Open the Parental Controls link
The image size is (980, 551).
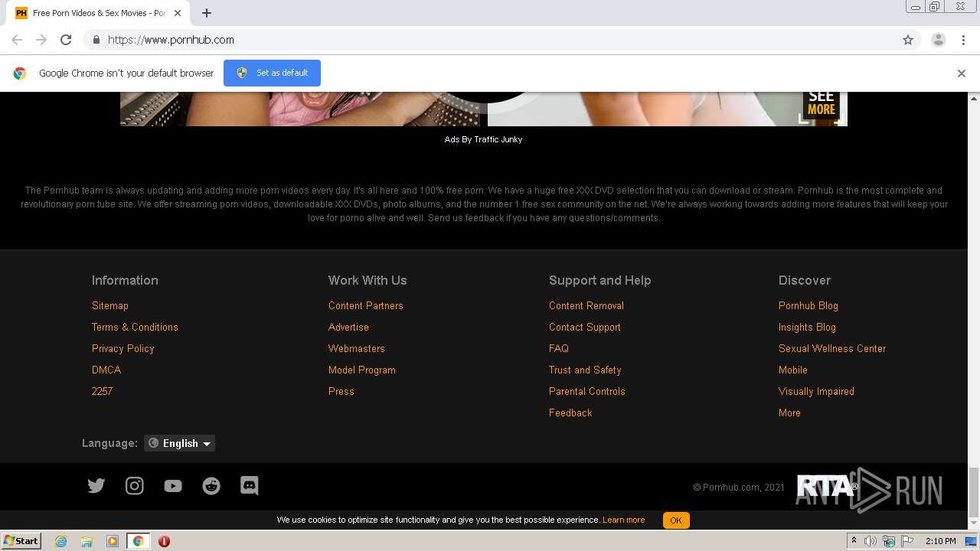[587, 391]
